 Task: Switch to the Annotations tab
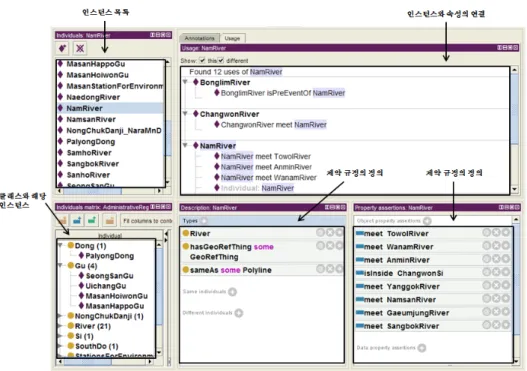pos(199,38)
